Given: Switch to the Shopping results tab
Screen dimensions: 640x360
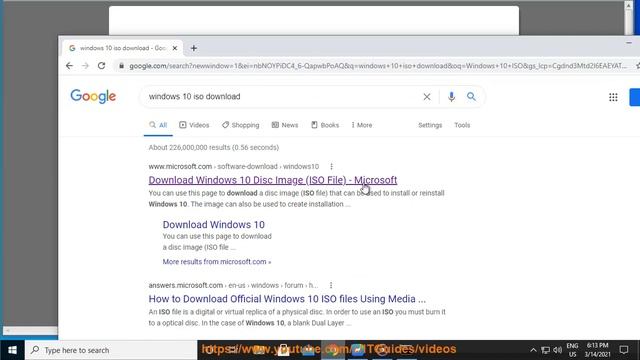Looking at the screenshot, I should tap(240, 125).
